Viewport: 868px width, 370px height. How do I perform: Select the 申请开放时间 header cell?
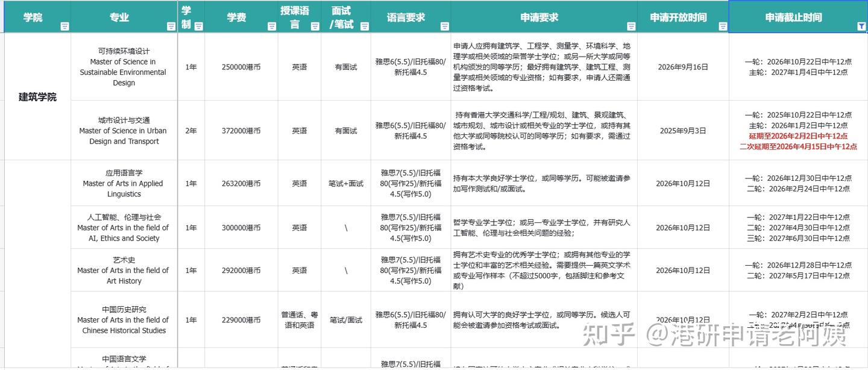coord(683,17)
